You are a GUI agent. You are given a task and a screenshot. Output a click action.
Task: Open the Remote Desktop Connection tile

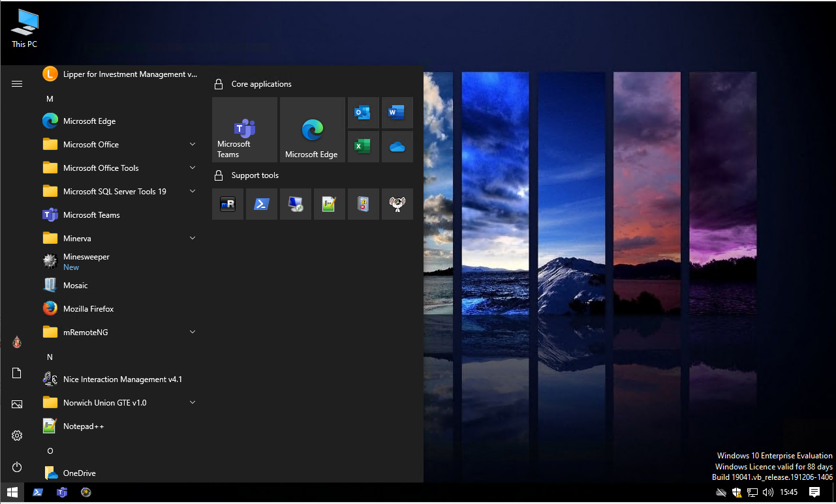[296, 204]
